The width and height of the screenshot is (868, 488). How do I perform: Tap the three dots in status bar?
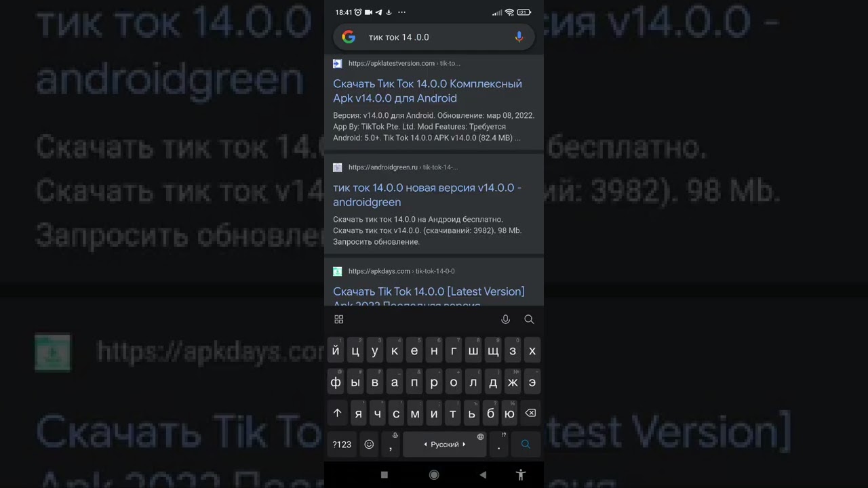[x=401, y=12]
